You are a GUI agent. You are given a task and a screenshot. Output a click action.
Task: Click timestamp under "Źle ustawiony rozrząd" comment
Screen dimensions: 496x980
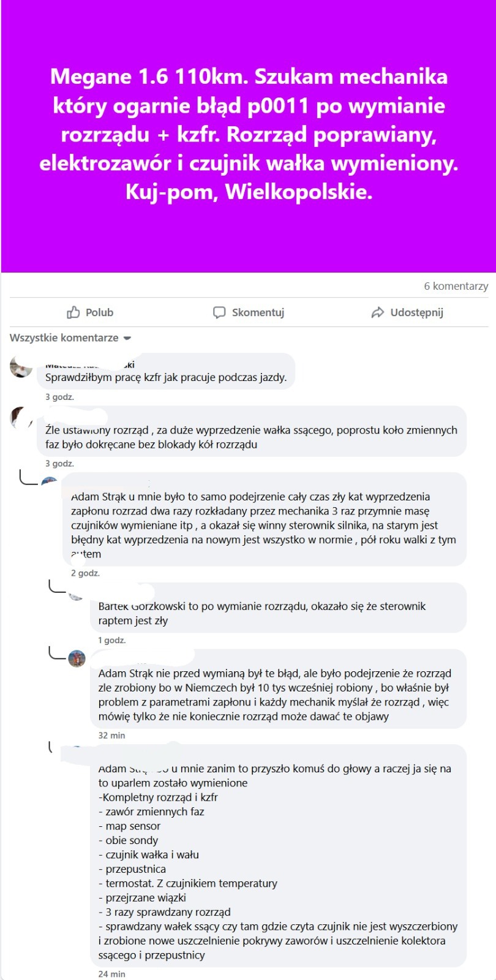coord(59,464)
